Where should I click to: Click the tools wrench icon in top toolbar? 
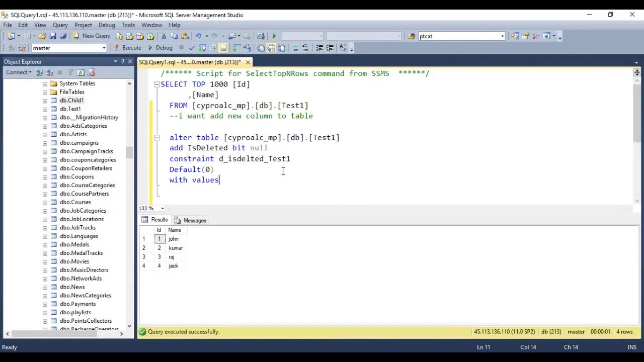coord(536,36)
